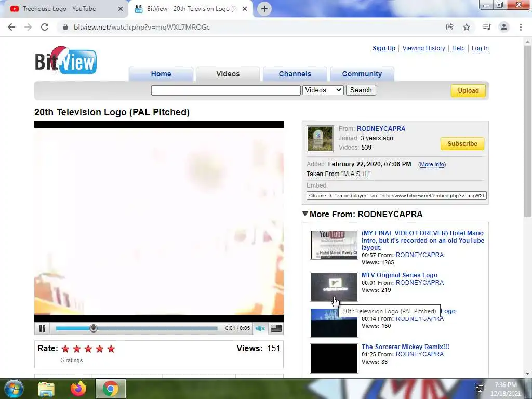Screen dimensions: 532x399
Task: Switch to the Treehouse Logo - YouTube tab
Action: click(59, 9)
